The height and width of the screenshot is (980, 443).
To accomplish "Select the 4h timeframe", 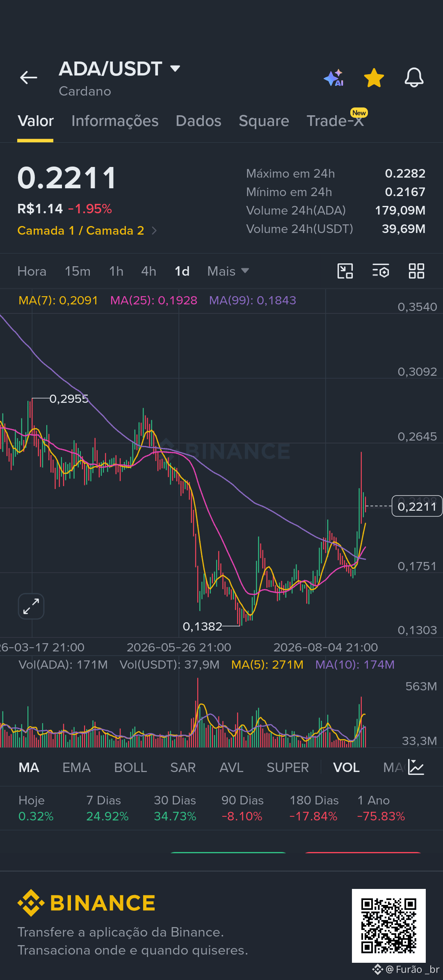I will point(148,271).
